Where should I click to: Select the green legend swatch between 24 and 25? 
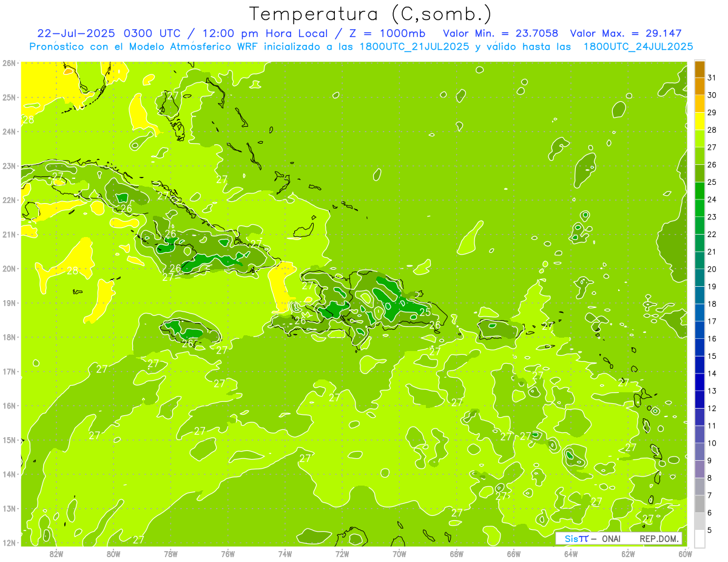(699, 191)
